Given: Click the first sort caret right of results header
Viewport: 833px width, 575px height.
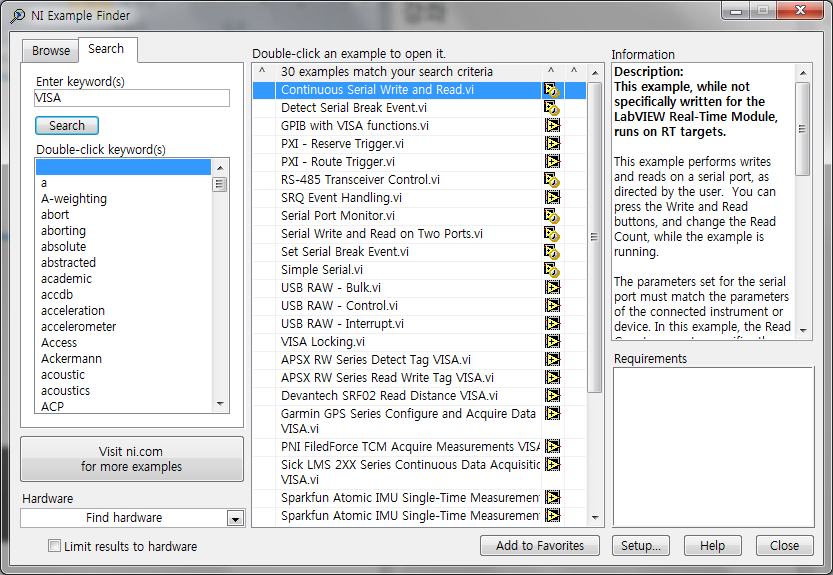Looking at the screenshot, I should click(551, 71).
